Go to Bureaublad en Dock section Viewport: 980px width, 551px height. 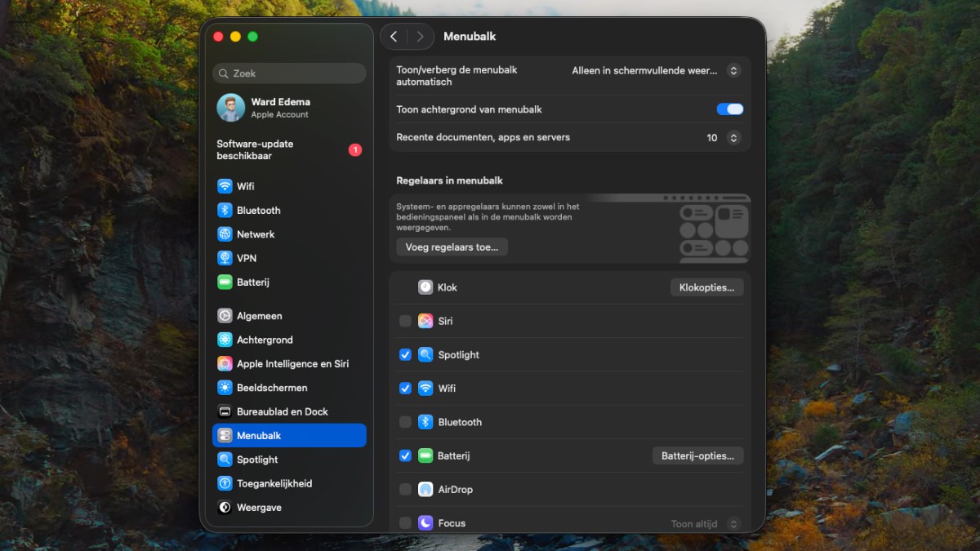[282, 411]
